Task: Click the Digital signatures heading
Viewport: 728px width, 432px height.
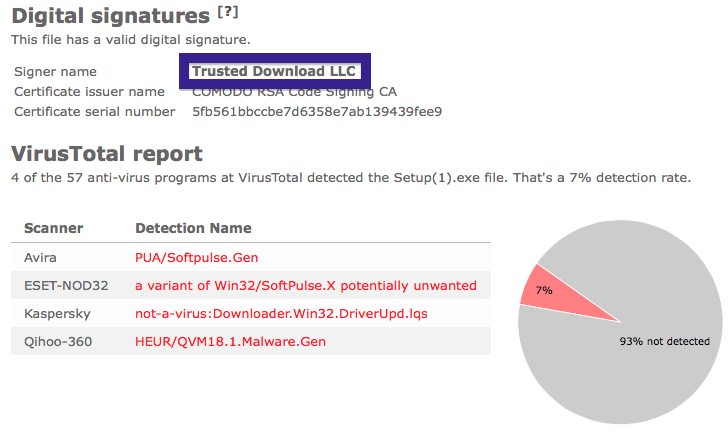Action: pyautogui.click(x=110, y=16)
